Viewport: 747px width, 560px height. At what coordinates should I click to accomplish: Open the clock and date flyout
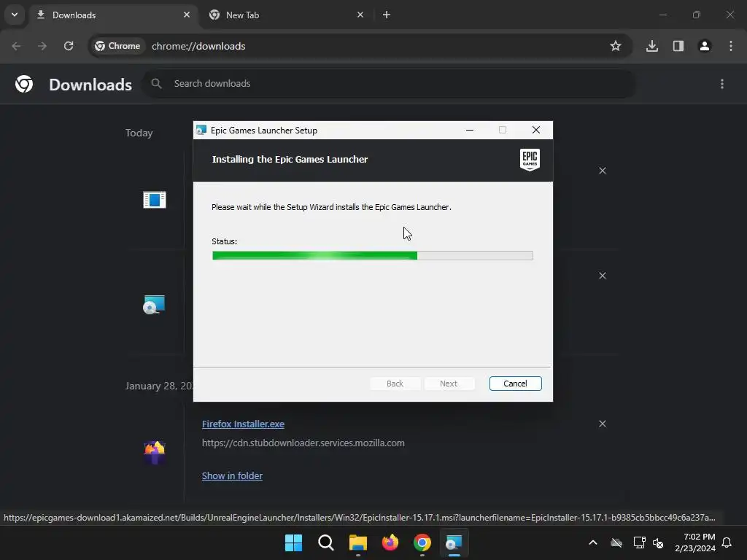tap(695, 542)
